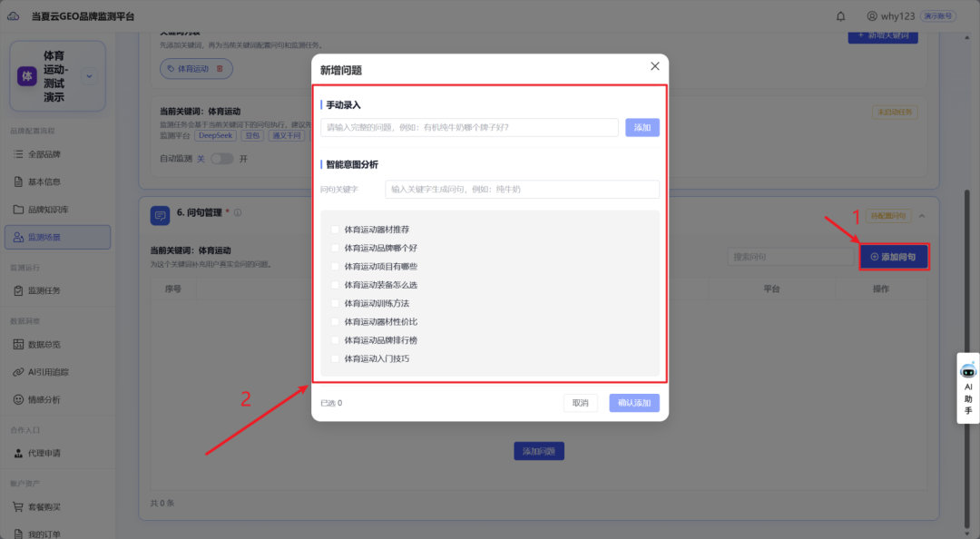Viewport: 980px width, 539px height.
Task: Click the 演示账号 badge
Action: 938,16
